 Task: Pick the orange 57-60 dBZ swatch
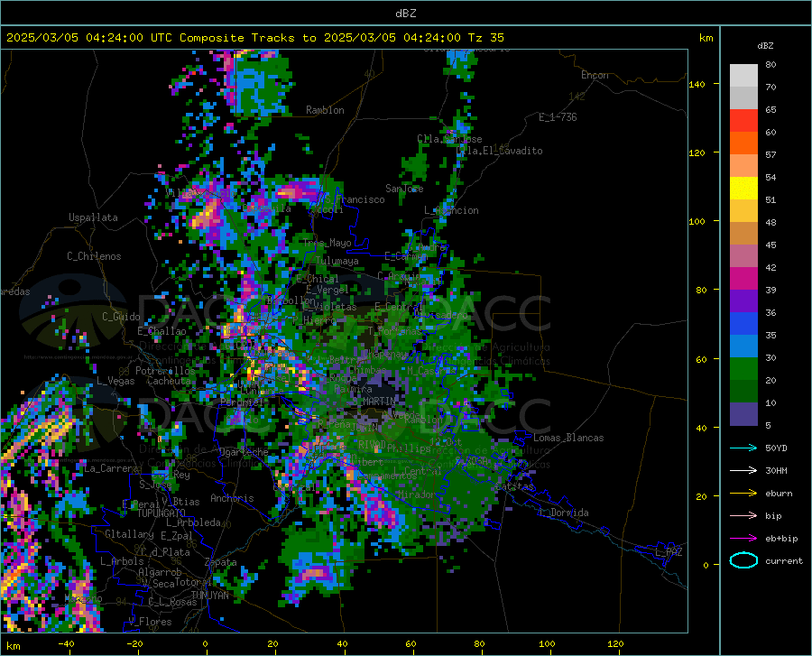pos(743,143)
